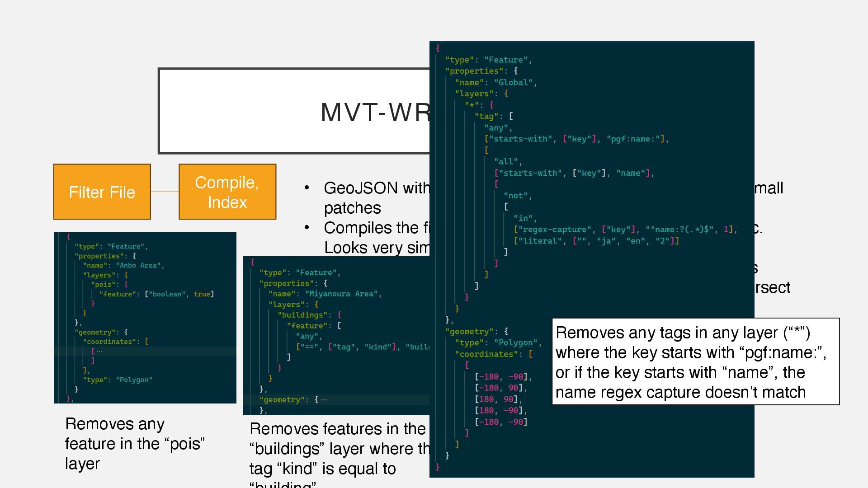Select the white caption box about pgf:name tags
The height and width of the screenshot is (488, 868).
pos(695,361)
